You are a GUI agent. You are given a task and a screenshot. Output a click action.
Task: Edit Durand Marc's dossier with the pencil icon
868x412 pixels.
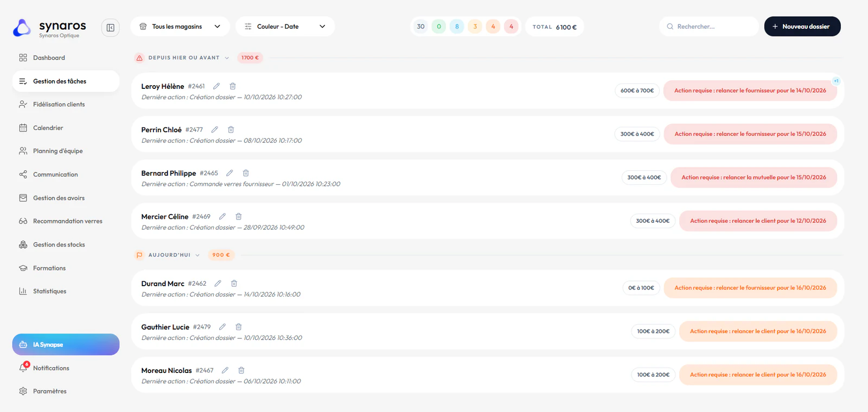tap(218, 284)
